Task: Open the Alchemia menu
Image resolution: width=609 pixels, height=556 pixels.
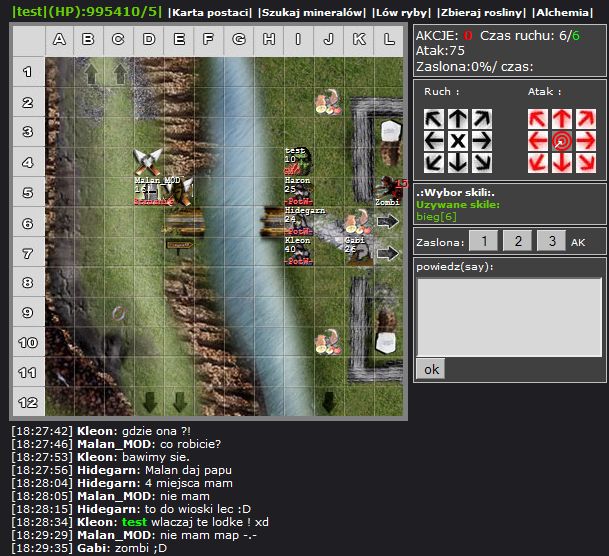Action: pos(569,12)
